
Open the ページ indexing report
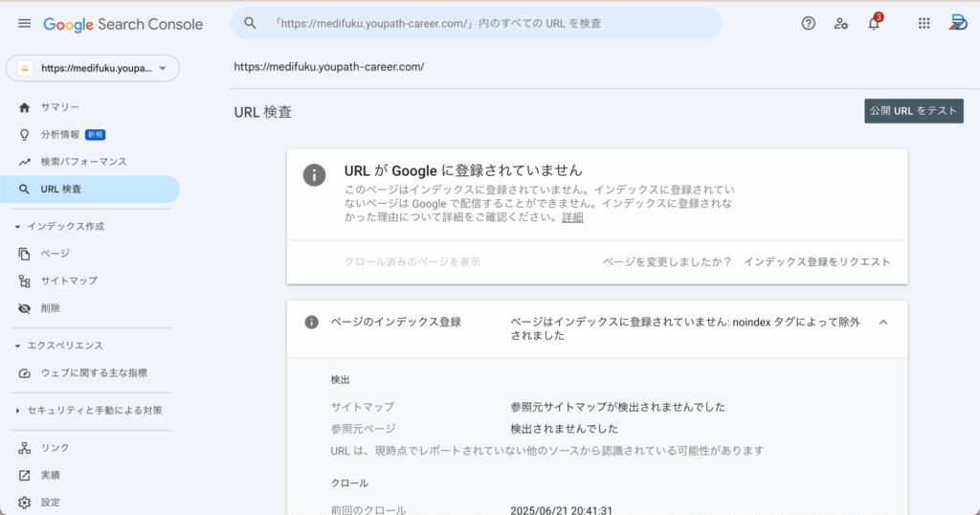pos(90,254)
